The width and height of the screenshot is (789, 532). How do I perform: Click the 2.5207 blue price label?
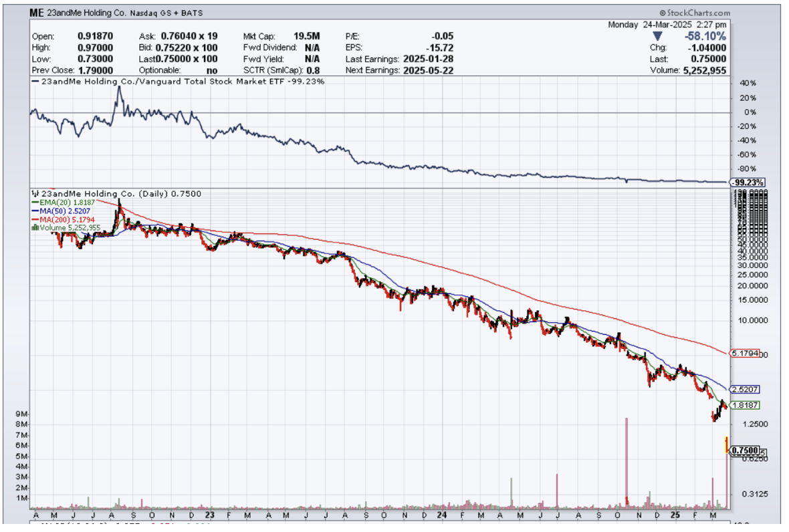click(746, 389)
